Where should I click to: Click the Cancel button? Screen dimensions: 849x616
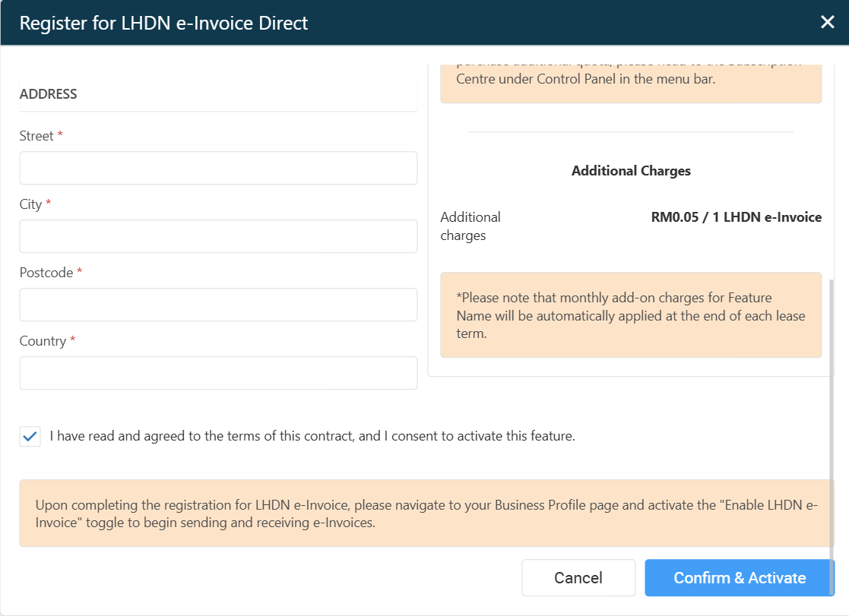click(x=578, y=577)
